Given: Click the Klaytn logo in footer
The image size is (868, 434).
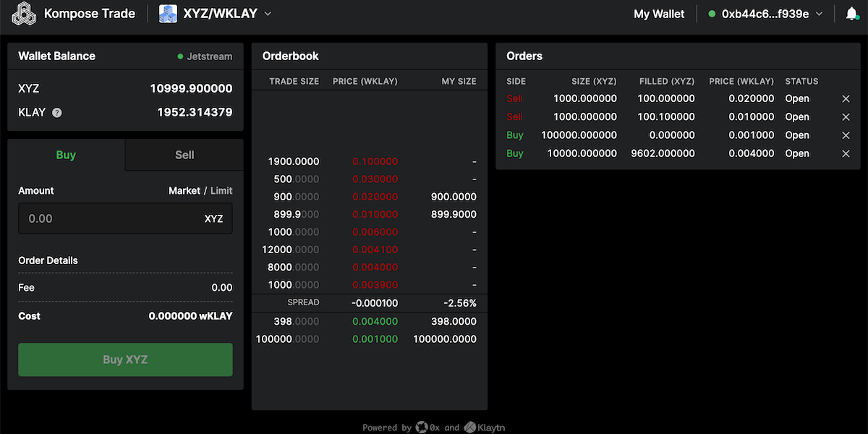Looking at the screenshot, I should 485,427.
